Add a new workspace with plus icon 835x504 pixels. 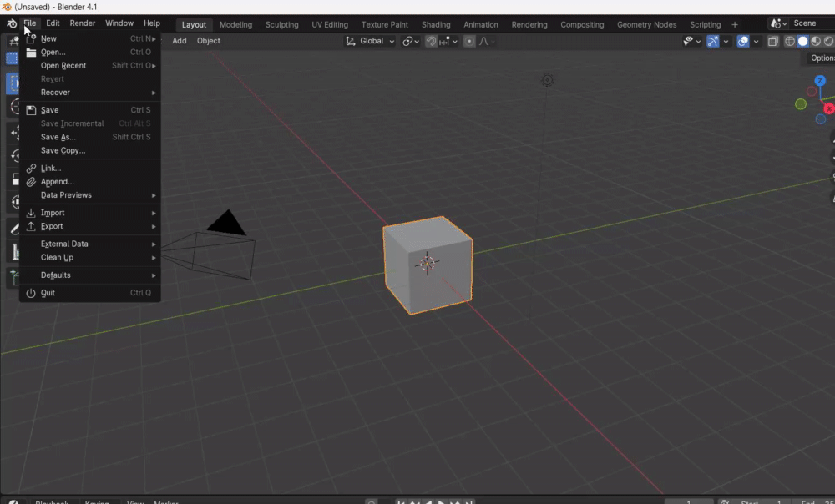734,24
